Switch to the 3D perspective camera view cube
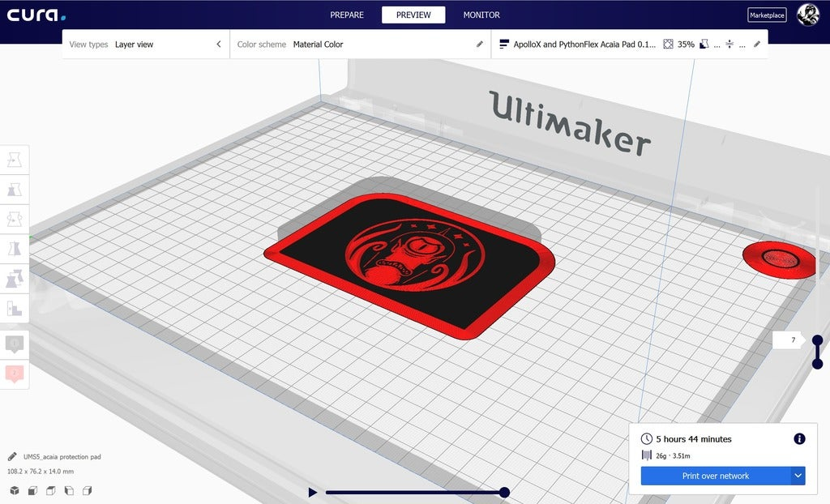The width and height of the screenshot is (830, 504). point(15,491)
